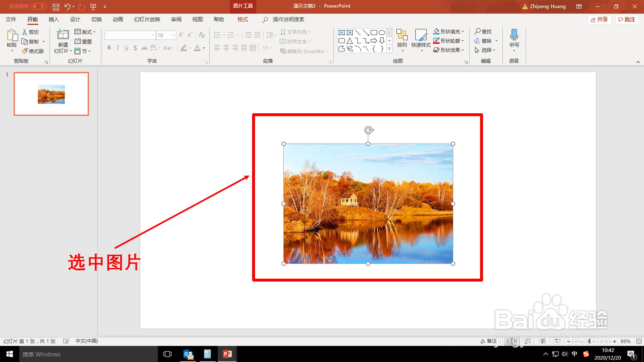Click the image rotation handle

click(369, 130)
